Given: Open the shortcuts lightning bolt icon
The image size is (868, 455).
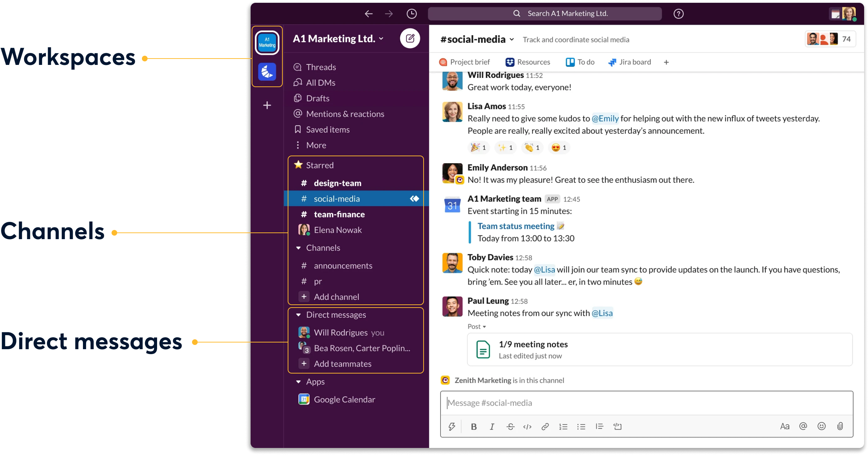Looking at the screenshot, I should coord(452,426).
